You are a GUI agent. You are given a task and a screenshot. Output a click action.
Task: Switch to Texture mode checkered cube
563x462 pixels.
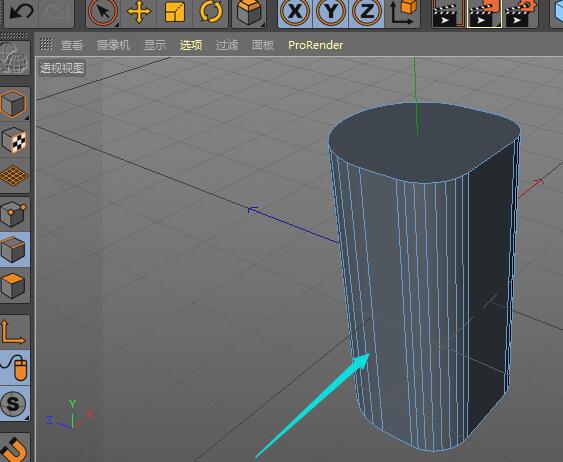click(x=14, y=140)
